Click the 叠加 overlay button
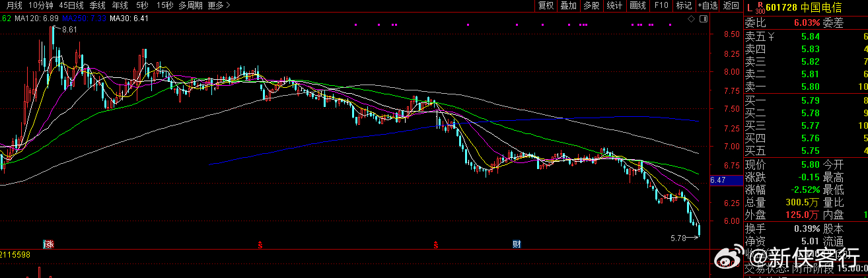Screen dimensions: 868x278 pyautogui.click(x=568, y=5)
